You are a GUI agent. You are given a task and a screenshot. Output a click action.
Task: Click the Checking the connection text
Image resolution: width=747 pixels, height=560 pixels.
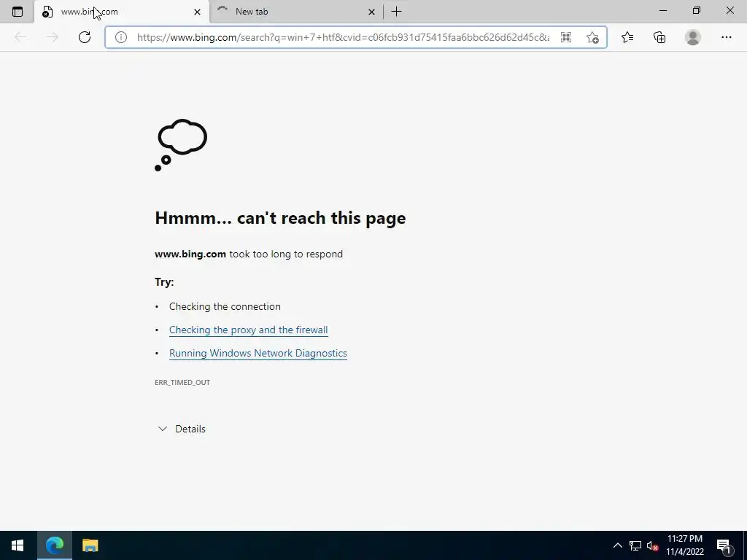pos(225,307)
